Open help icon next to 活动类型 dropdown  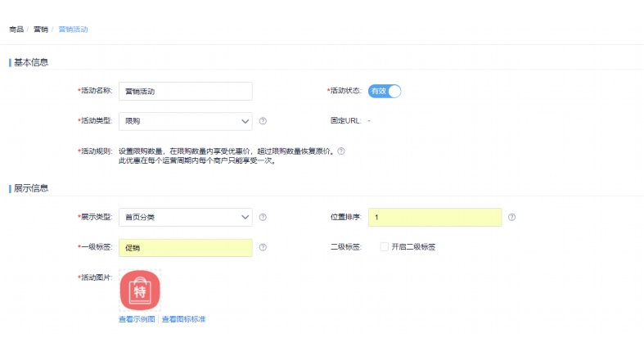263,121
